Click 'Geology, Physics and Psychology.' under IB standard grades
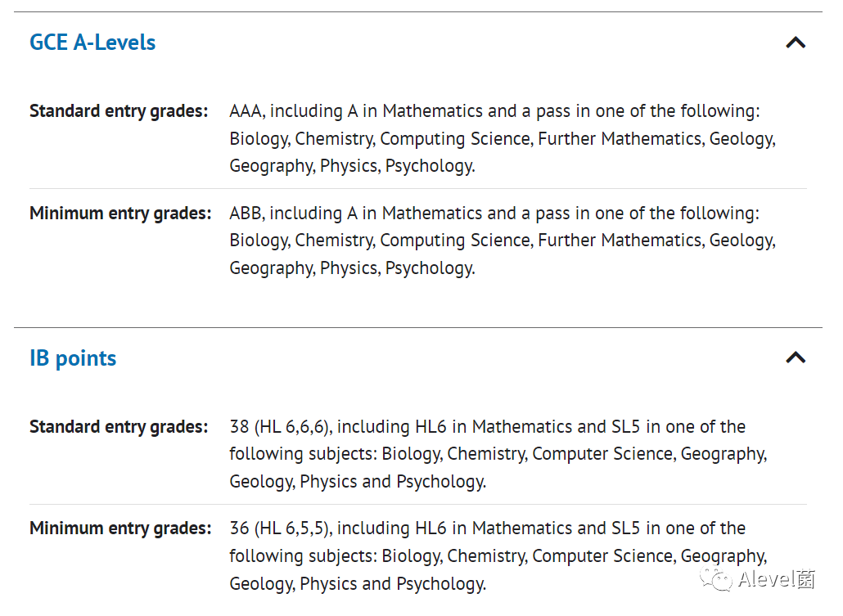Viewport: 843px width, 616px height. pyautogui.click(x=358, y=482)
